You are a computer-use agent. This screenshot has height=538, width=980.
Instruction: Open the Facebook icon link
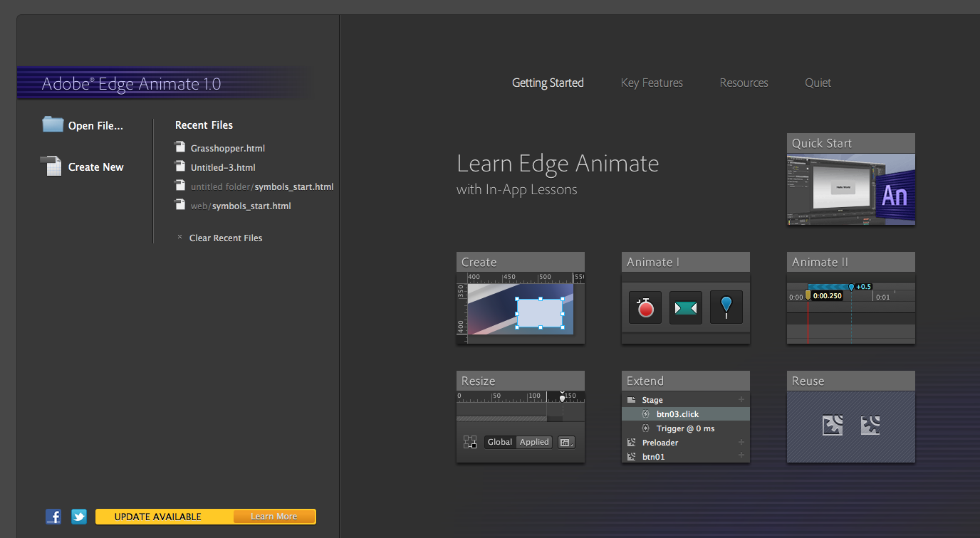pyautogui.click(x=53, y=517)
